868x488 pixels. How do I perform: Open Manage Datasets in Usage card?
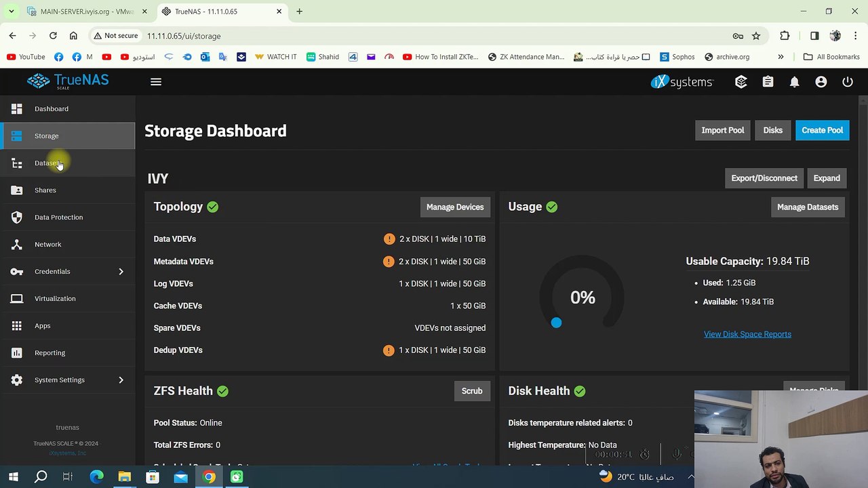[808, 207]
